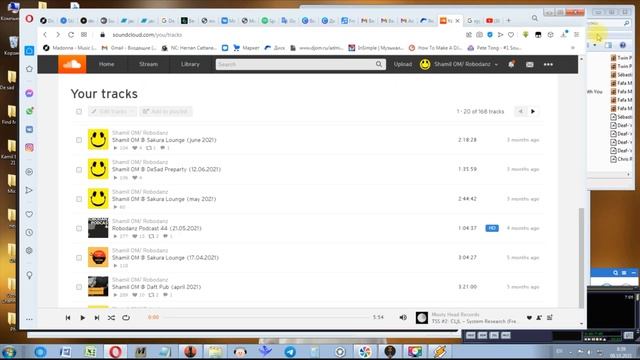Go to next page of tracks arrow
Screen dimensions: 640x360
pos(533,111)
